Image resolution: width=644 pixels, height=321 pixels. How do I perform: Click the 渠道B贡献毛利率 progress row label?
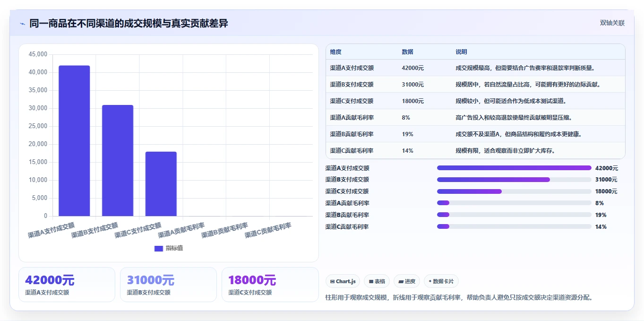coord(347,215)
